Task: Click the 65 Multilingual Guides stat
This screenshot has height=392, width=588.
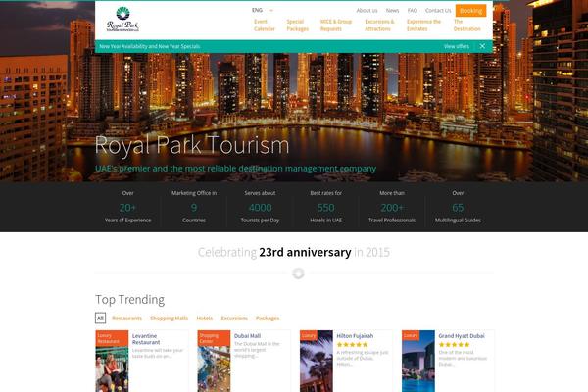Action: coord(458,207)
